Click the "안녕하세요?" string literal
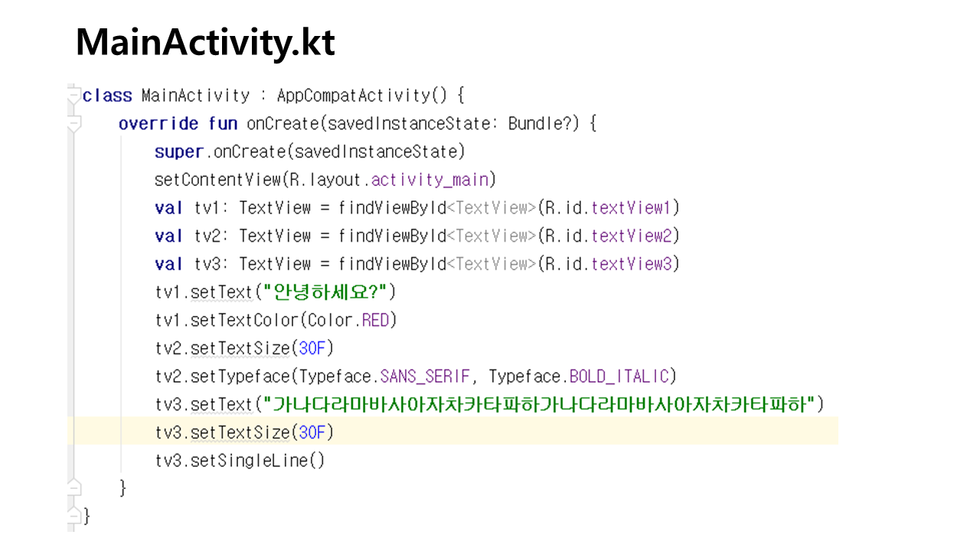The width and height of the screenshot is (980, 551). (329, 292)
